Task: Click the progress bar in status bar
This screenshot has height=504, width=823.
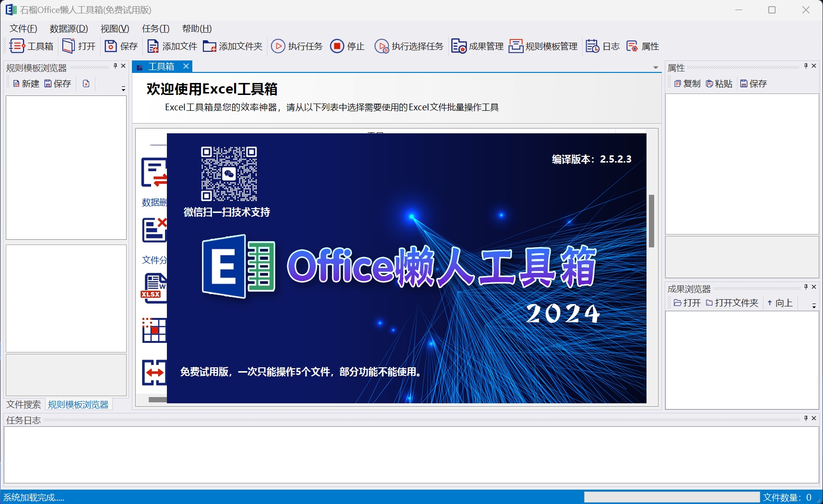Action: pyautogui.click(x=672, y=497)
